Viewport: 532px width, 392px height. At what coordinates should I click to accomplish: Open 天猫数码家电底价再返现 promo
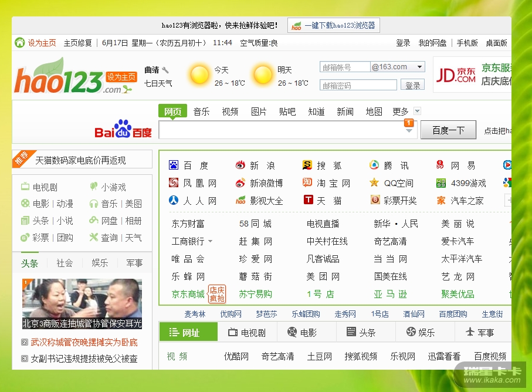[x=80, y=160]
